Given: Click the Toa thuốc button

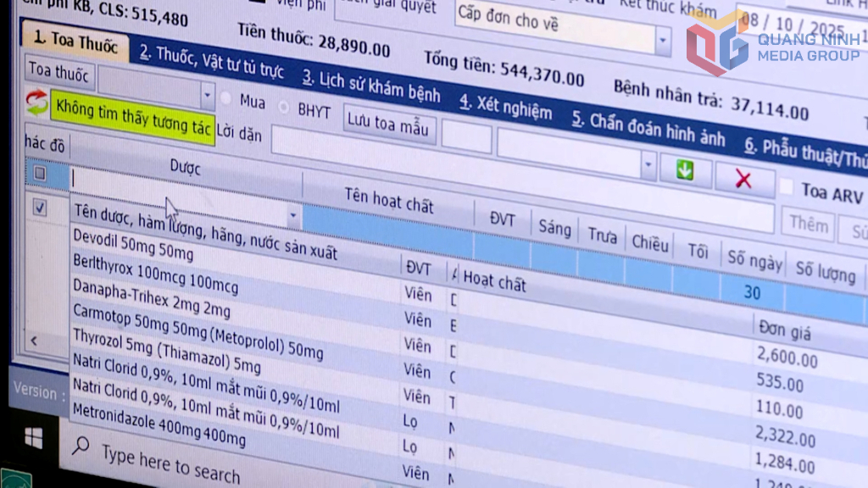Looking at the screenshot, I should (x=58, y=72).
